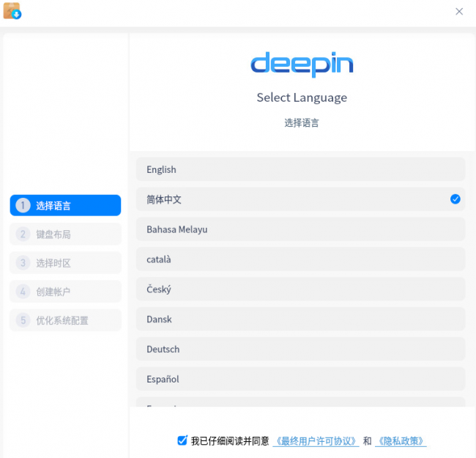This screenshot has height=458, width=476.
Task: Pick Český language option
Action: 300,289
